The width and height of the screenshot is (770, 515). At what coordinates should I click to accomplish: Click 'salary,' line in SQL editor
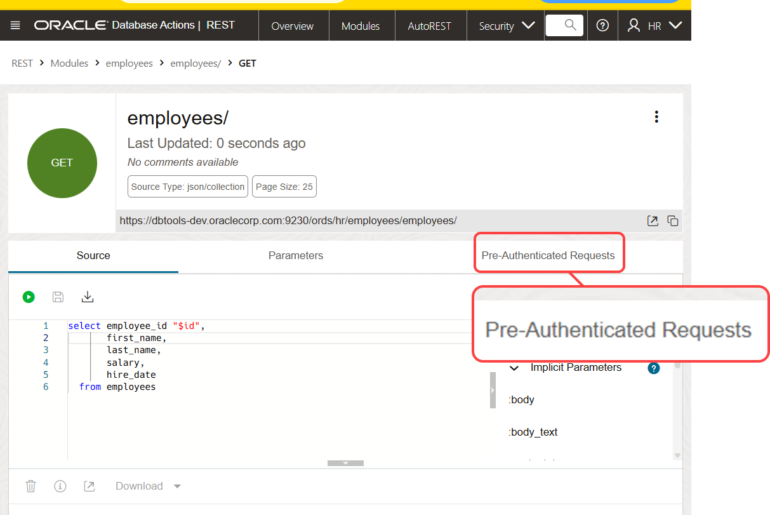point(125,363)
